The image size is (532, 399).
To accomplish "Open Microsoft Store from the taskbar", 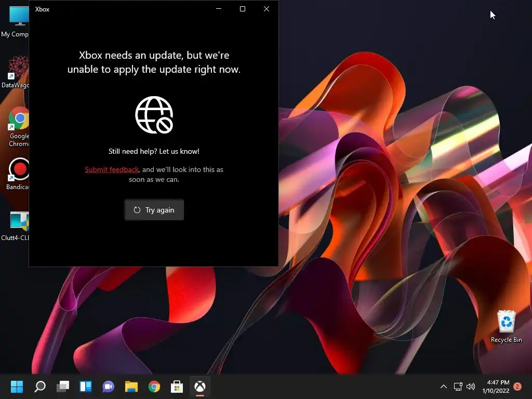I will (x=177, y=387).
